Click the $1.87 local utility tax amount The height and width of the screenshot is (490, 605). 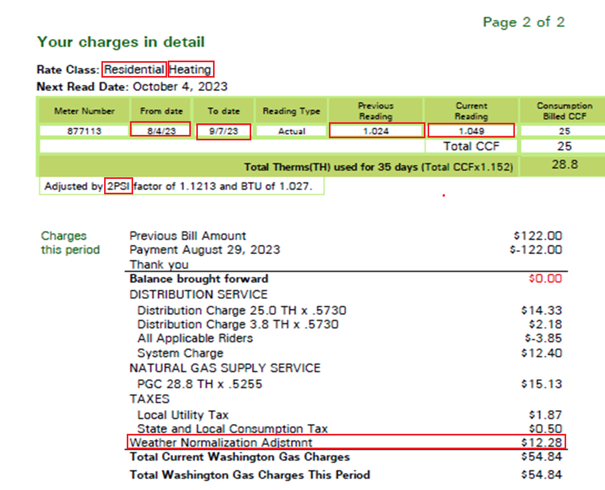click(x=546, y=415)
